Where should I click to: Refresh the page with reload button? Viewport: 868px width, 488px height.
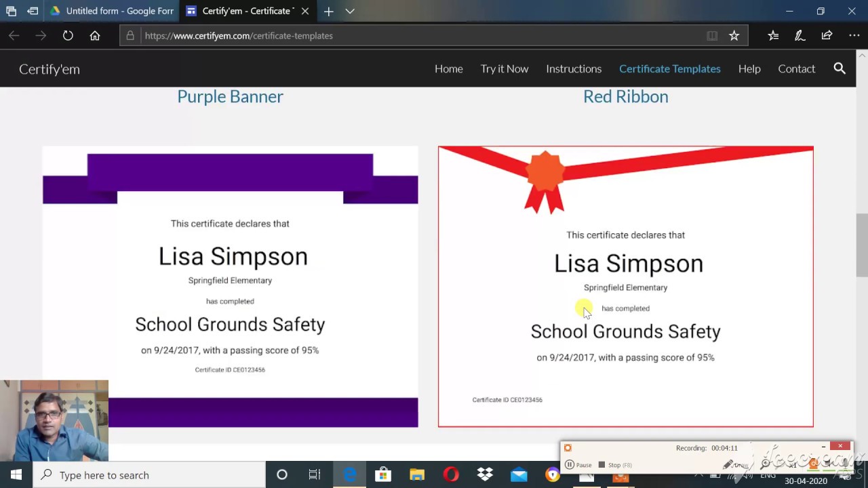(x=68, y=36)
